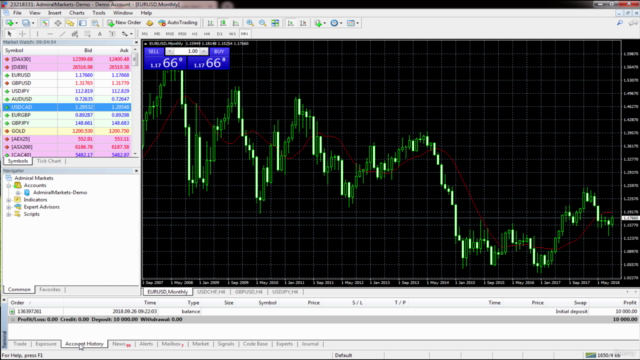The height and width of the screenshot is (360, 640).
Task: Open a new chart window
Action: (9, 23)
